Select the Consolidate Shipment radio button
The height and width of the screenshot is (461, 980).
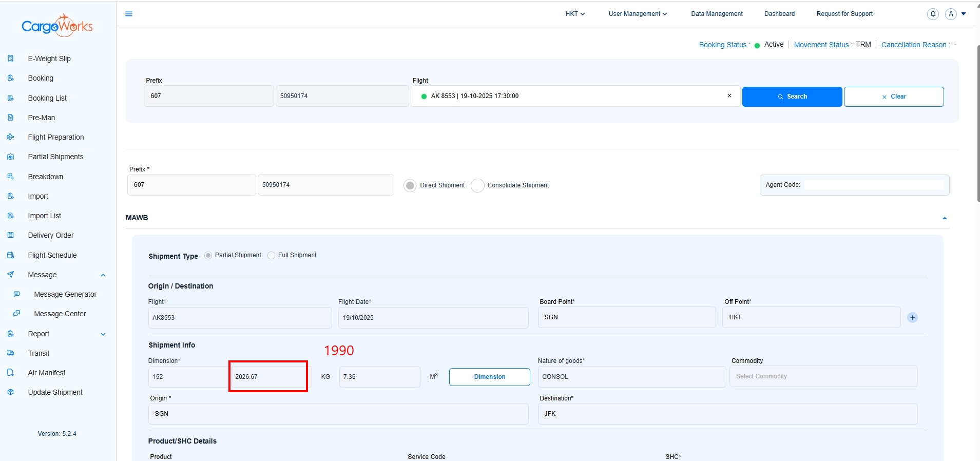[x=477, y=185]
